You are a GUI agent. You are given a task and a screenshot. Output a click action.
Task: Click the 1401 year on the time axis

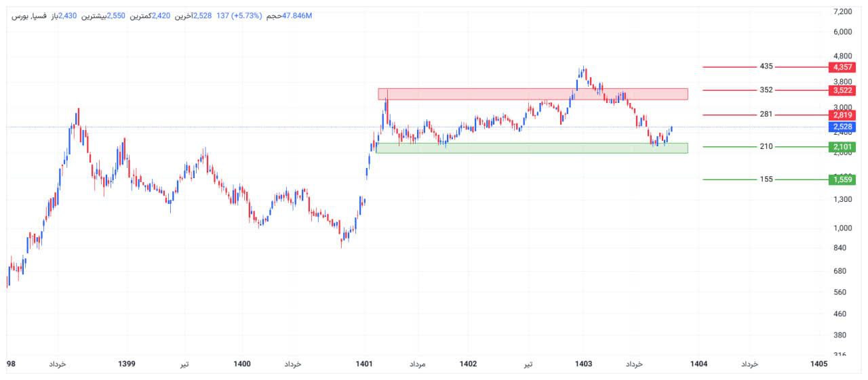(x=364, y=364)
